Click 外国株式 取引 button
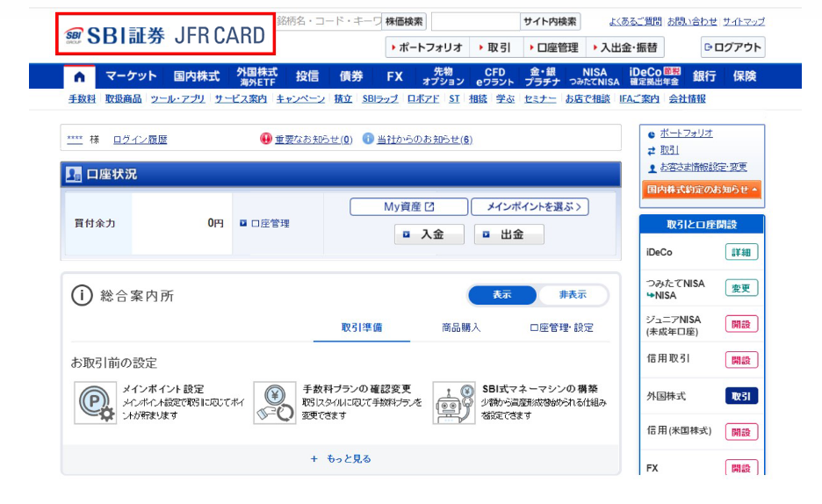822x504 pixels. point(741,396)
